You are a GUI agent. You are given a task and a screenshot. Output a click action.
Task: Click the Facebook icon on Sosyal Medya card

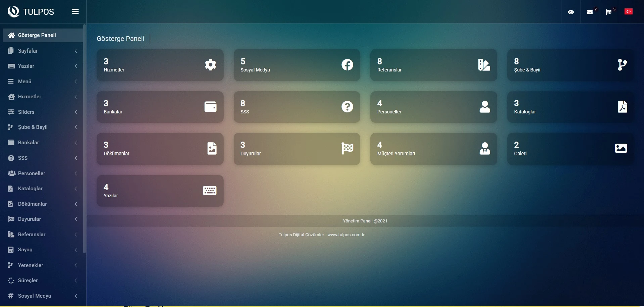coord(347,65)
